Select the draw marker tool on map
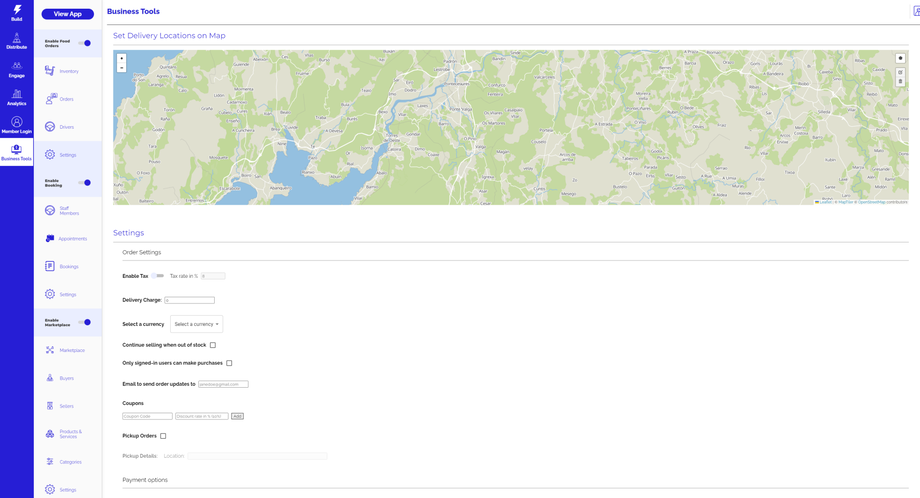920x498 pixels. (x=900, y=58)
